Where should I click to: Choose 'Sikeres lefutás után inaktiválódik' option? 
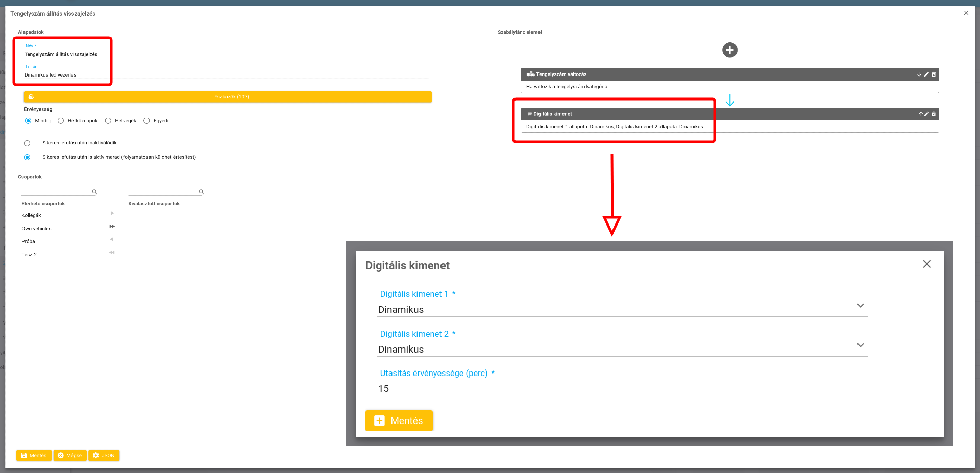click(27, 143)
